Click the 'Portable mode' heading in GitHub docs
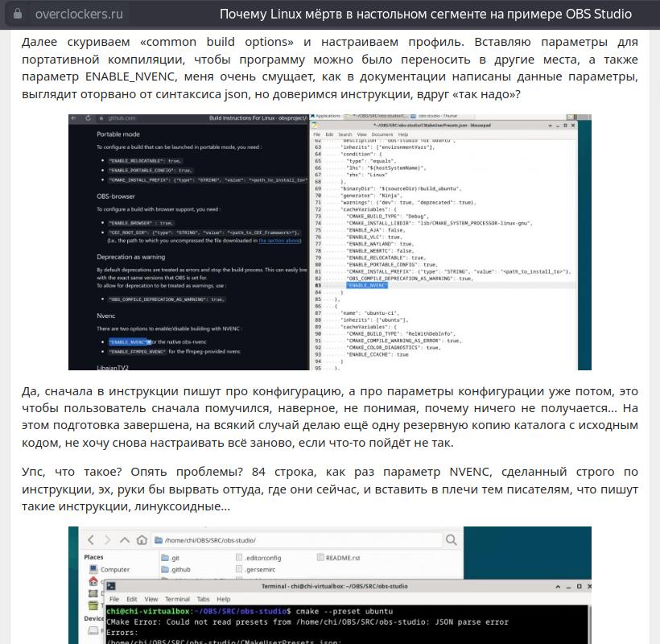660x644 pixels. [x=118, y=134]
